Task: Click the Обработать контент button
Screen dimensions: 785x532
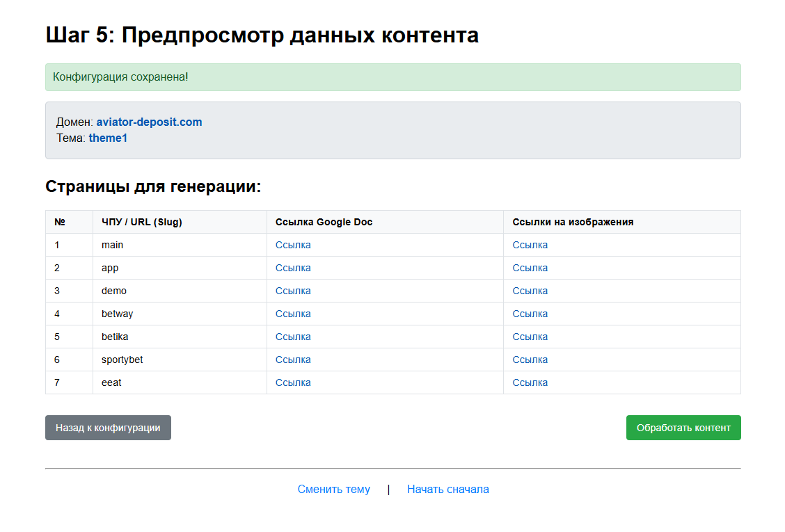Action: [683, 428]
